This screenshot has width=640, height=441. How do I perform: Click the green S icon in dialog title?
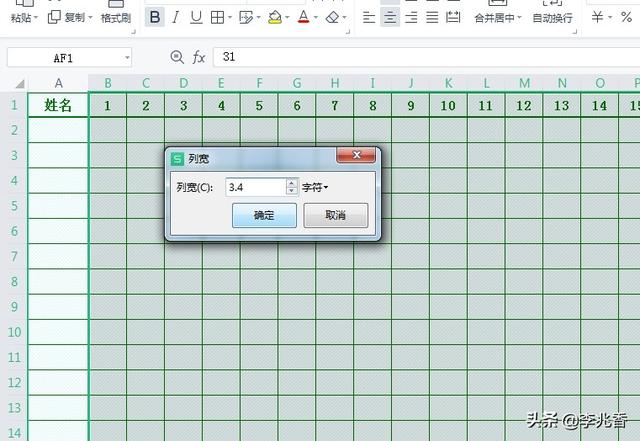tap(178, 158)
